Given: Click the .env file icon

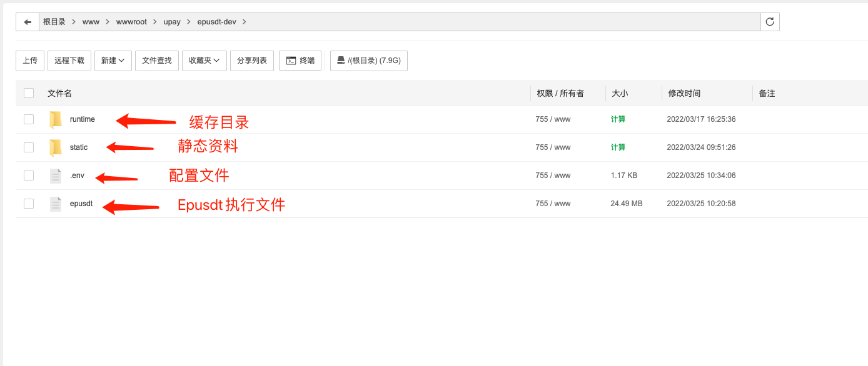Looking at the screenshot, I should tap(56, 176).
